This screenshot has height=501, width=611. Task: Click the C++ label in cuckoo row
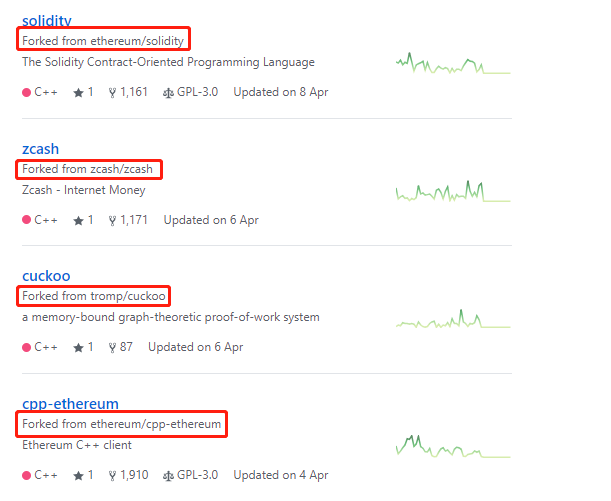click(46, 347)
